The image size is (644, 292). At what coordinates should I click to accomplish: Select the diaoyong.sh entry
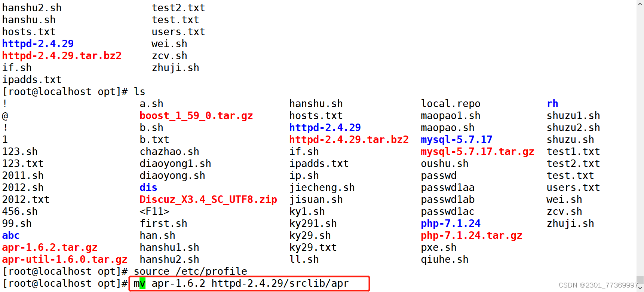click(x=172, y=176)
